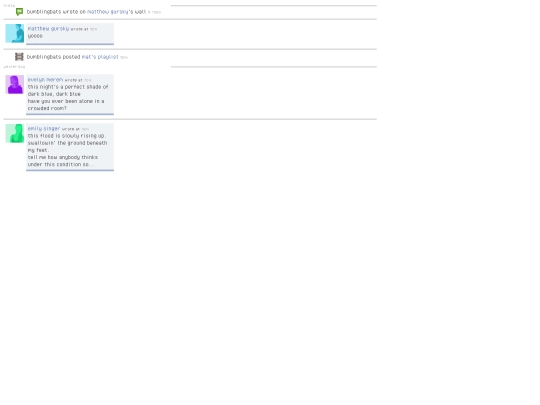Click 'bumblingbats posted' text

[x=53, y=57]
